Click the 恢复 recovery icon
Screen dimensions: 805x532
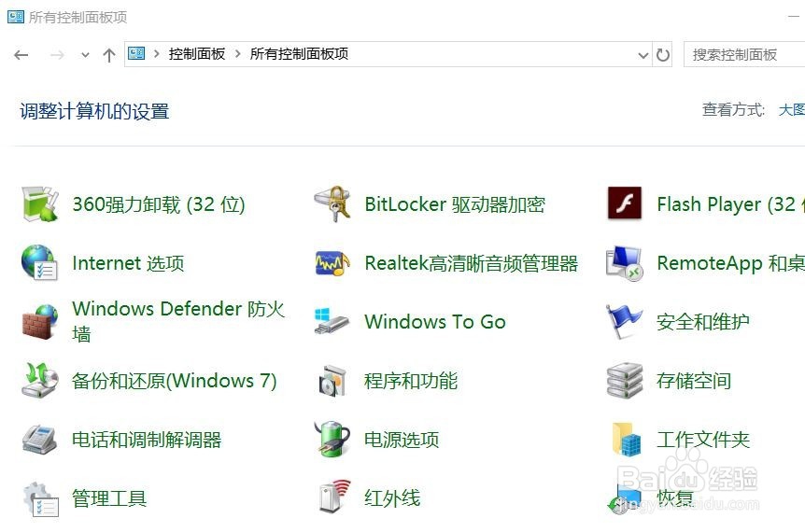624,499
